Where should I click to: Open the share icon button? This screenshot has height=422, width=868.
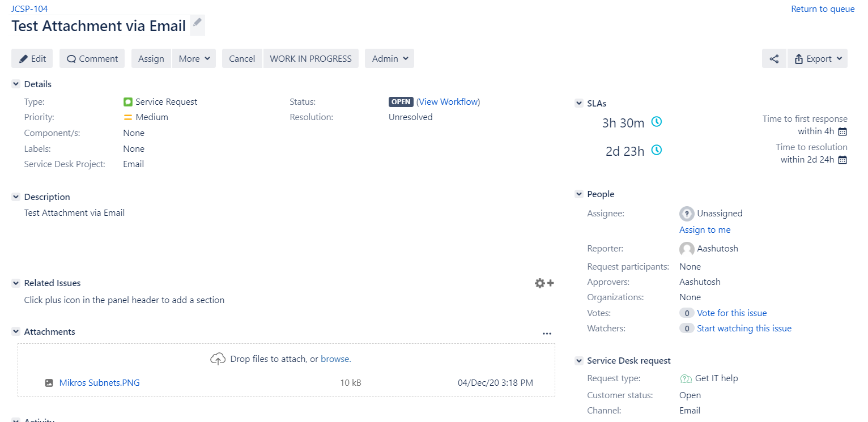(774, 58)
